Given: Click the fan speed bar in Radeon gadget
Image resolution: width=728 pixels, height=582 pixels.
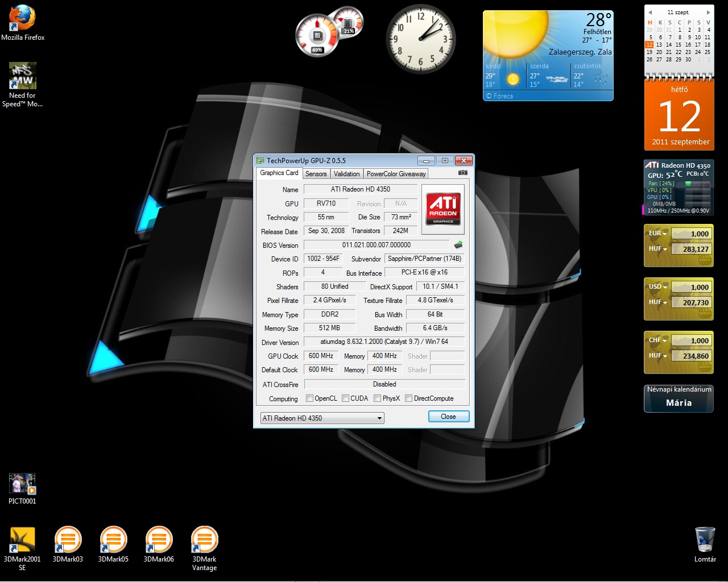Looking at the screenshot, I should [x=697, y=184].
